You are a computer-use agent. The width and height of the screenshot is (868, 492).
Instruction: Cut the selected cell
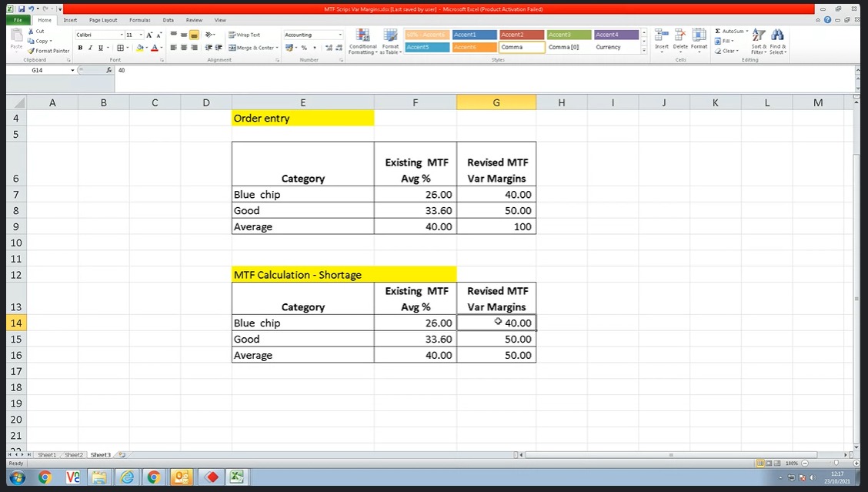36,32
